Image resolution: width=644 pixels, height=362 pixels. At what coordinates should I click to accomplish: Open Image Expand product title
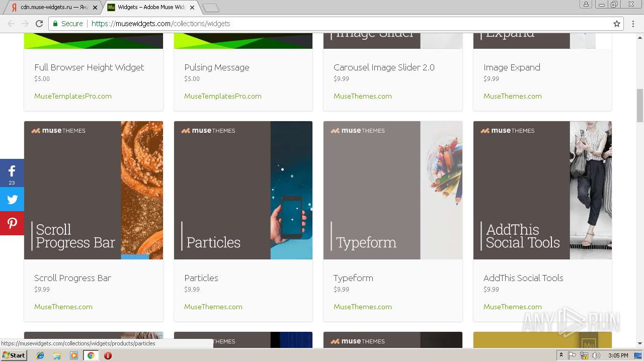point(512,67)
